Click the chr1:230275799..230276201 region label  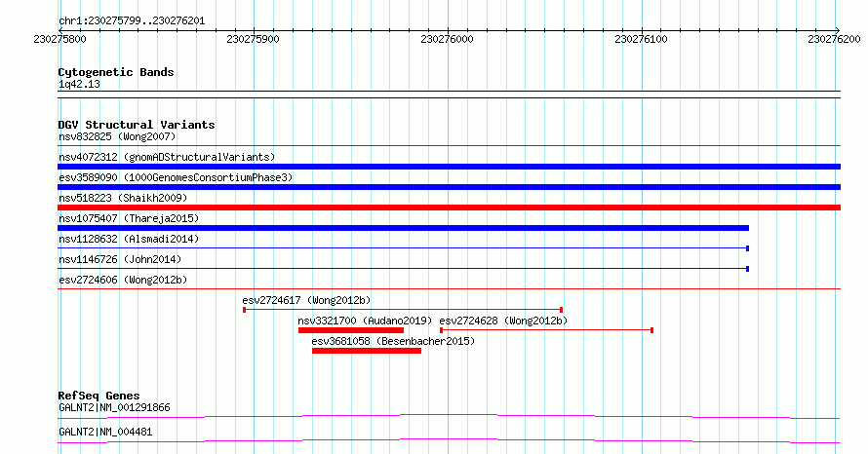(132, 21)
